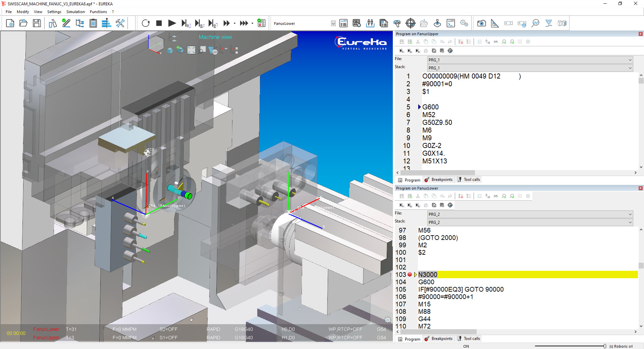The height and width of the screenshot is (349, 644).
Task: Click the FanucLower channel label in status overlay
Action: pos(46,329)
